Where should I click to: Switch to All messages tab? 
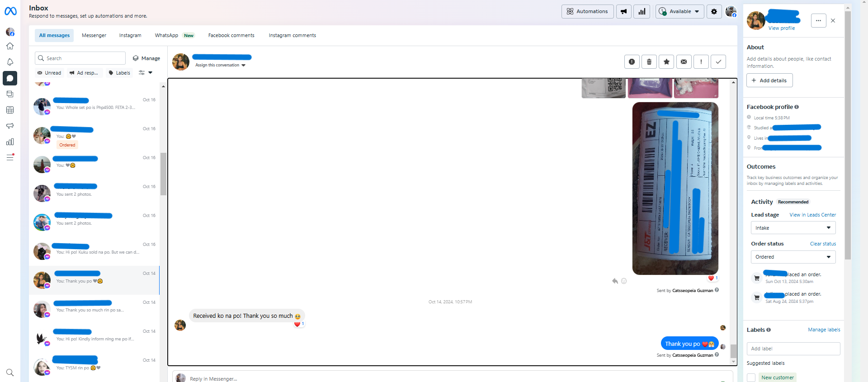(x=54, y=35)
